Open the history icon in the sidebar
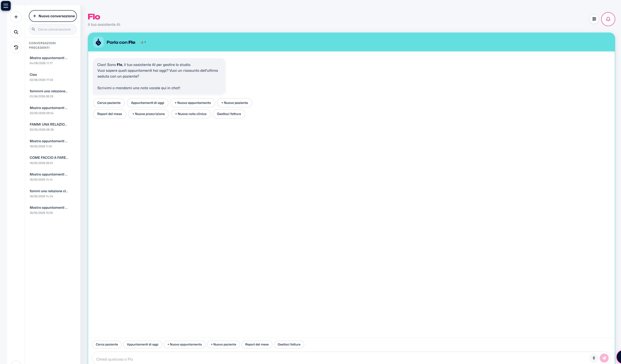The image size is (621, 364). pyautogui.click(x=16, y=47)
